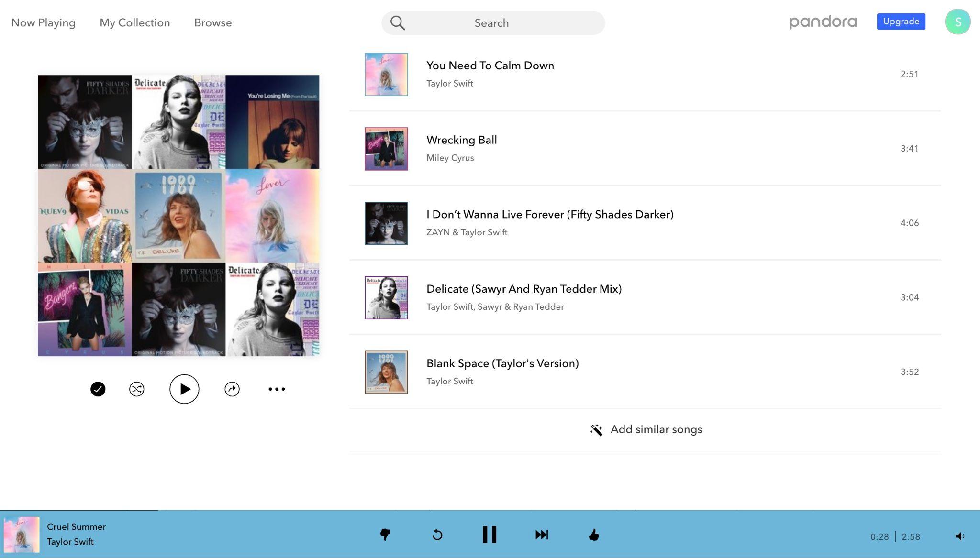Image resolution: width=980 pixels, height=558 pixels.
Task: Click the Pandora logo
Action: (x=823, y=22)
